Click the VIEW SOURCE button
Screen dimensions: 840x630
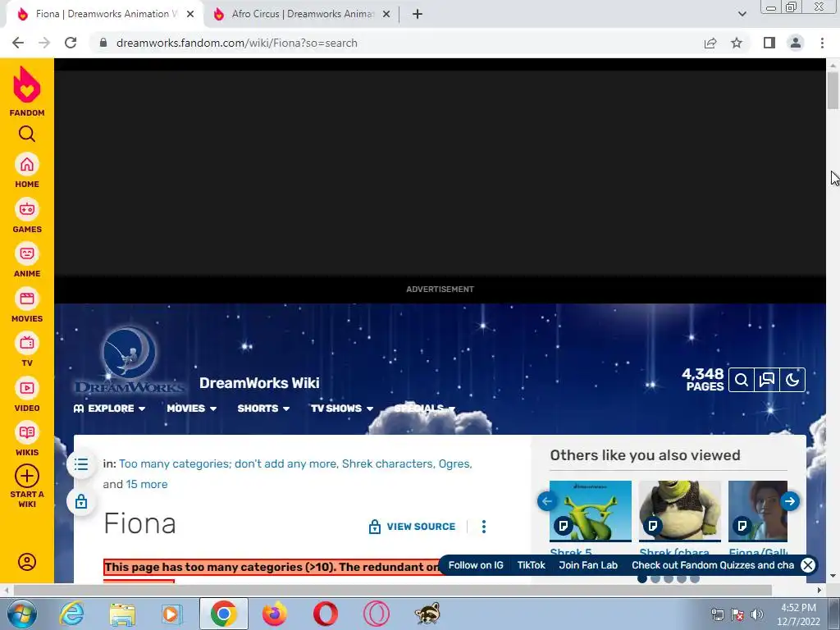tap(412, 527)
